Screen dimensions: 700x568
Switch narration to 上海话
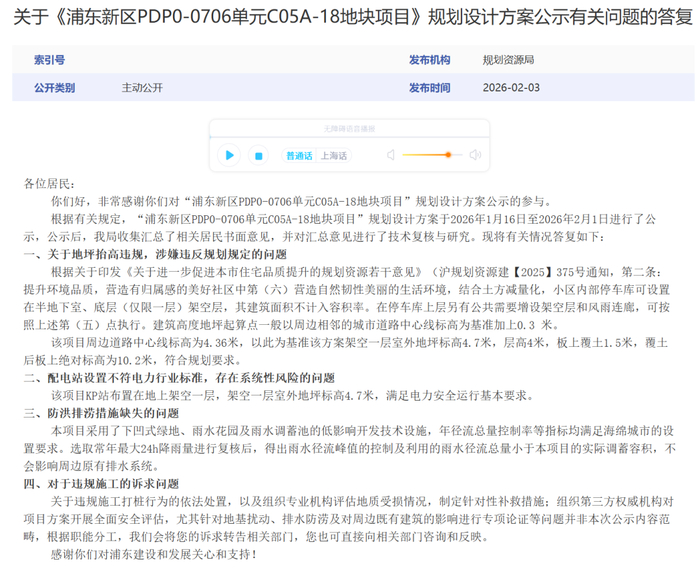point(333,156)
